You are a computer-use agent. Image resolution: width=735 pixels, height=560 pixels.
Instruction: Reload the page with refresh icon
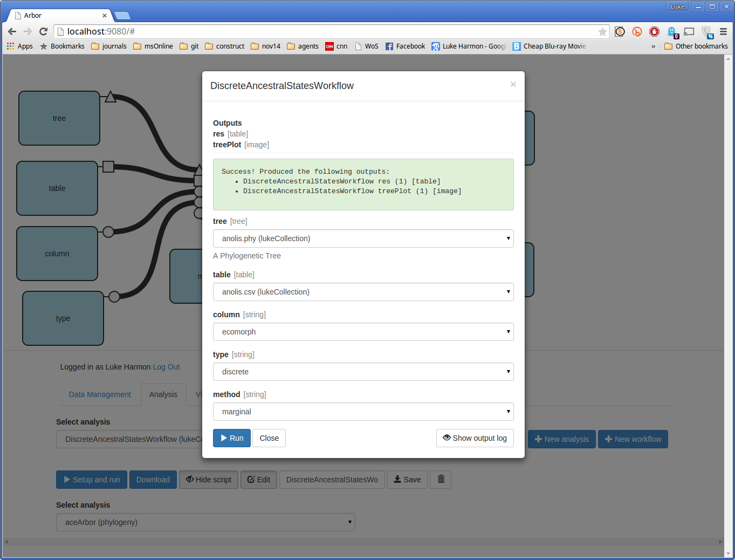pos(44,32)
